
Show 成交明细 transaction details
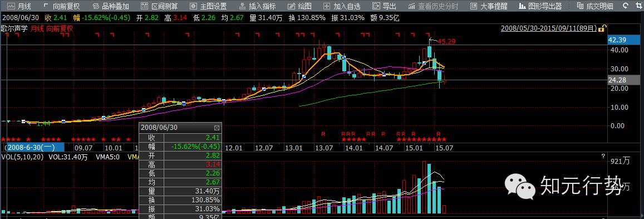tap(595, 6)
